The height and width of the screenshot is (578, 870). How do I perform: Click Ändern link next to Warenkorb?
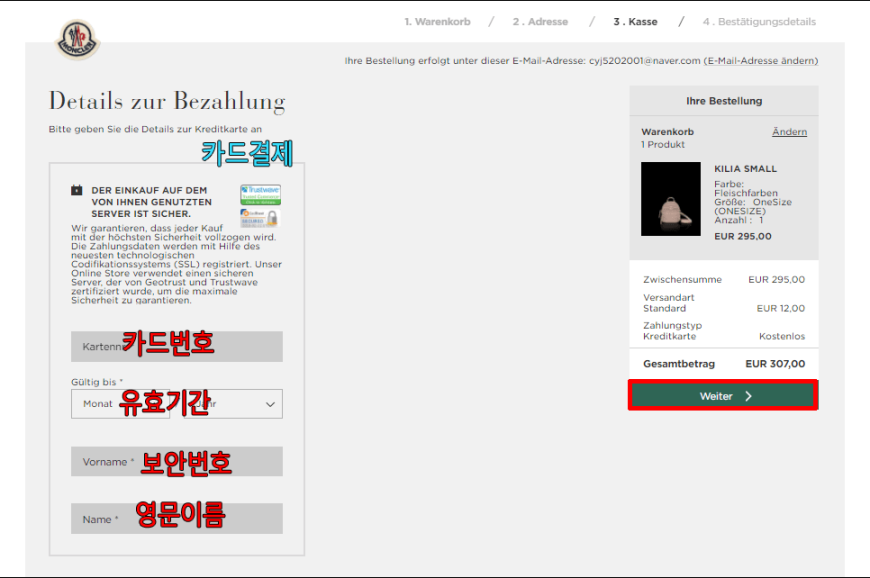coord(789,131)
